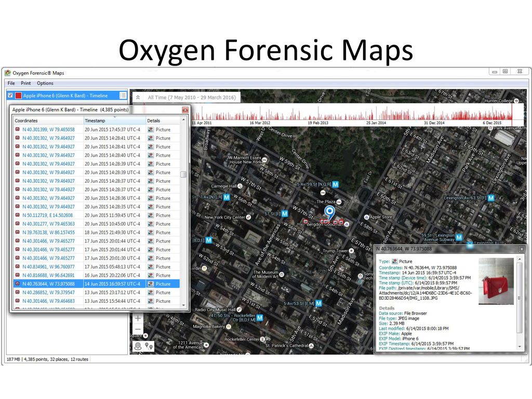532x399 pixels.
Task: Zoom out on the map
Action: [138, 329]
